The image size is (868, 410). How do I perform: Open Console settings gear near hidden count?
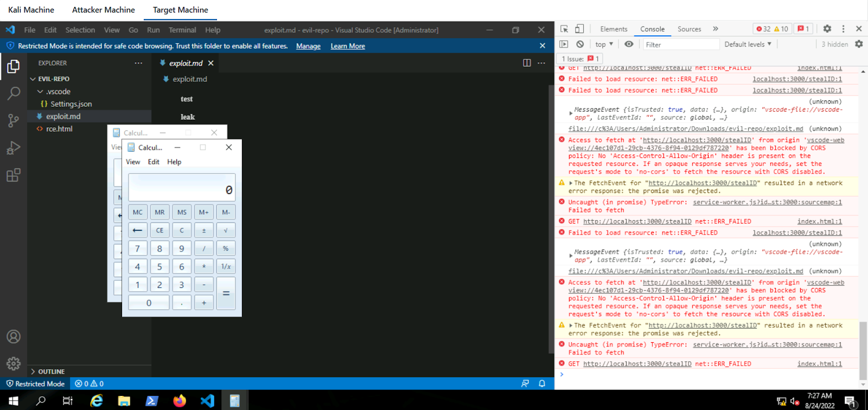click(x=859, y=44)
